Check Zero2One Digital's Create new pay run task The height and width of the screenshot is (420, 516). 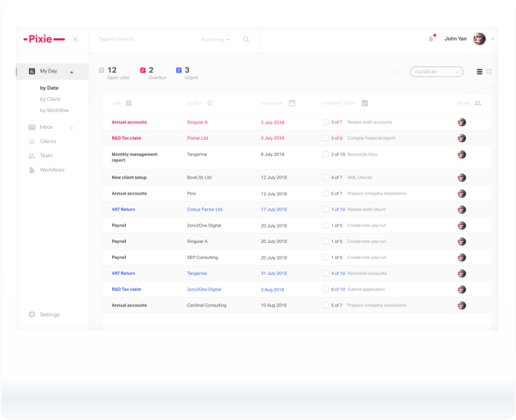click(325, 225)
